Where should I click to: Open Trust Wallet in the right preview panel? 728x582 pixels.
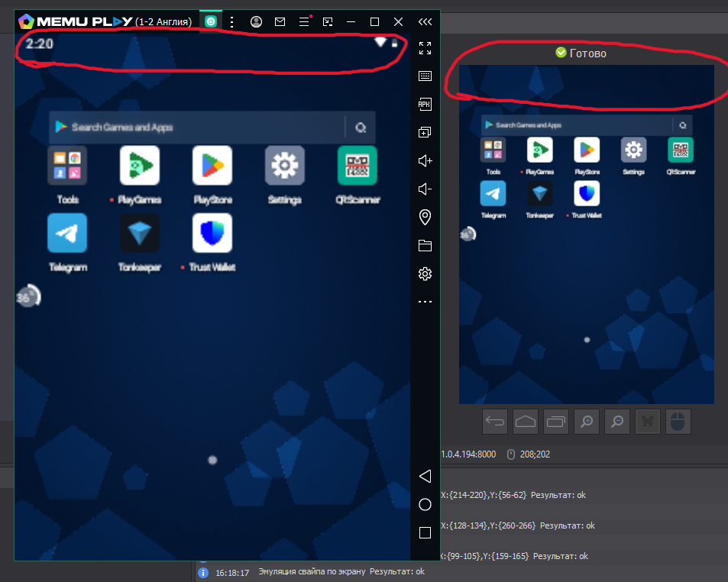(587, 193)
